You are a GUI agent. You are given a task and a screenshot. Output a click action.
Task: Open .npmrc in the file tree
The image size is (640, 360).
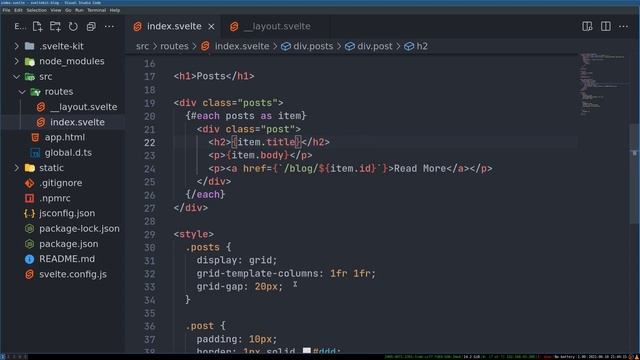pos(55,198)
